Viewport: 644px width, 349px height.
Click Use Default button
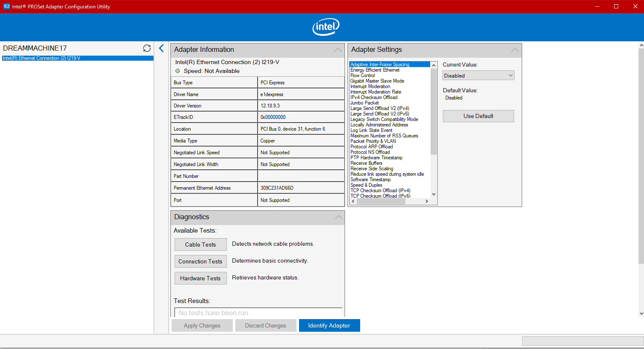pyautogui.click(x=478, y=116)
